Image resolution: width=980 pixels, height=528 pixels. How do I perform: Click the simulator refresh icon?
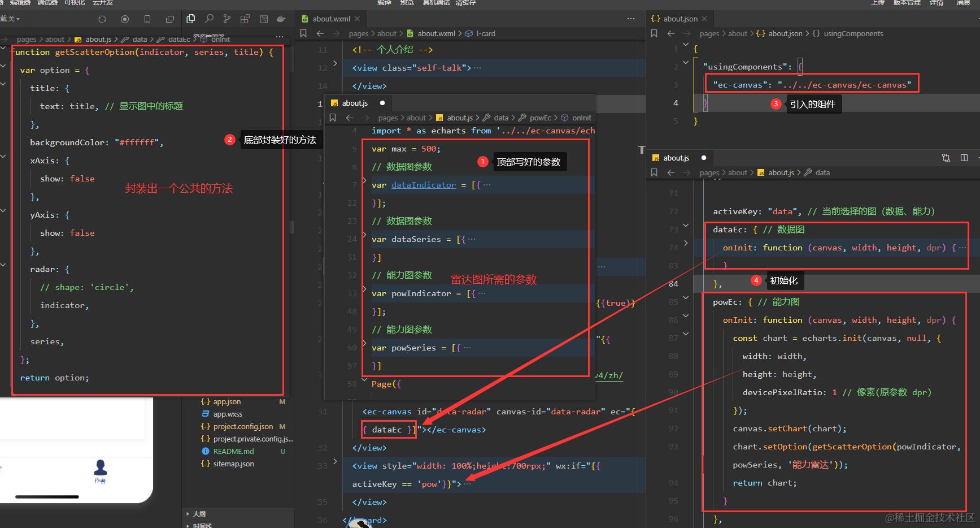click(102, 19)
